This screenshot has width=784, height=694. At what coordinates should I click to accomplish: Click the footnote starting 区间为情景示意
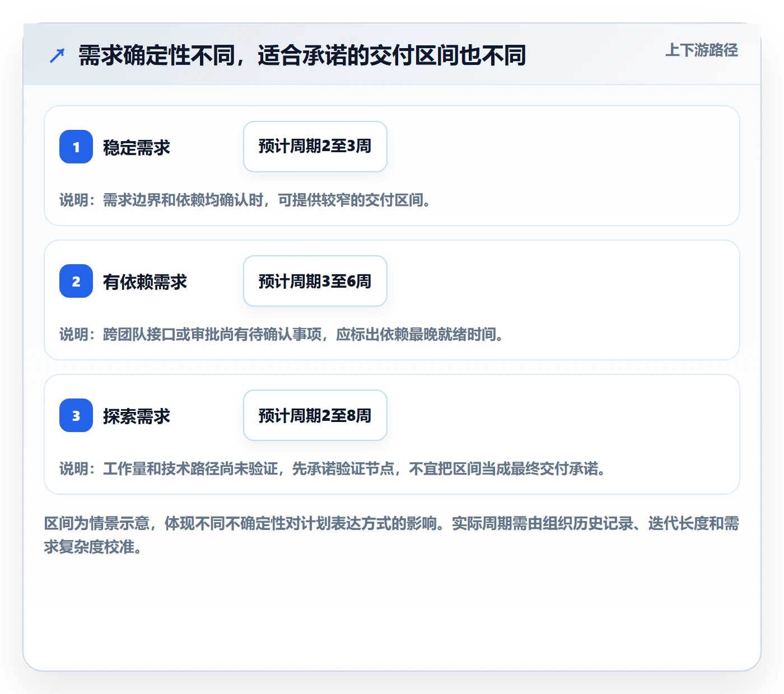(392, 535)
